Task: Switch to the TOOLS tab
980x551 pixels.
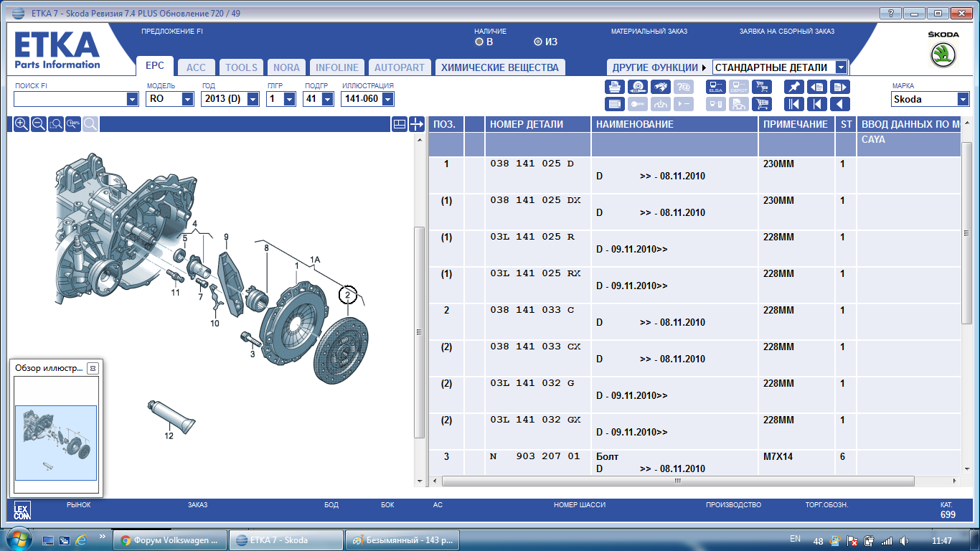Action: [x=241, y=67]
